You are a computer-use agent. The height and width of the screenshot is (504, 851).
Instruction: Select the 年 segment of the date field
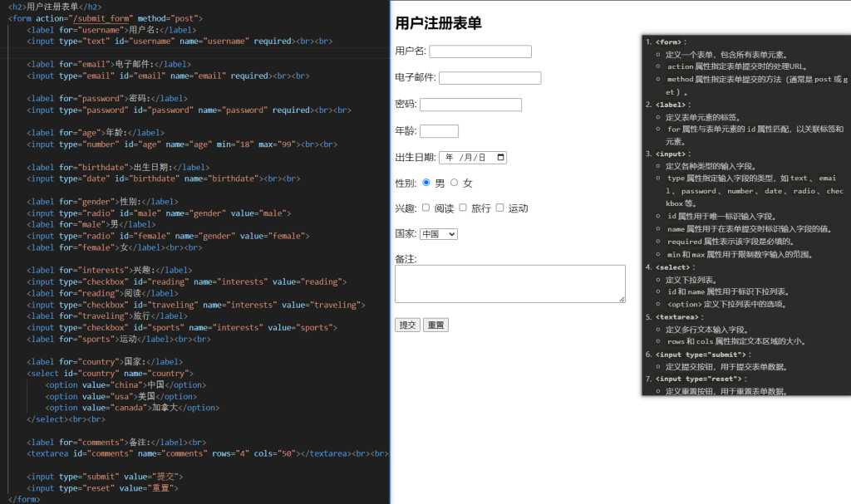click(x=450, y=157)
